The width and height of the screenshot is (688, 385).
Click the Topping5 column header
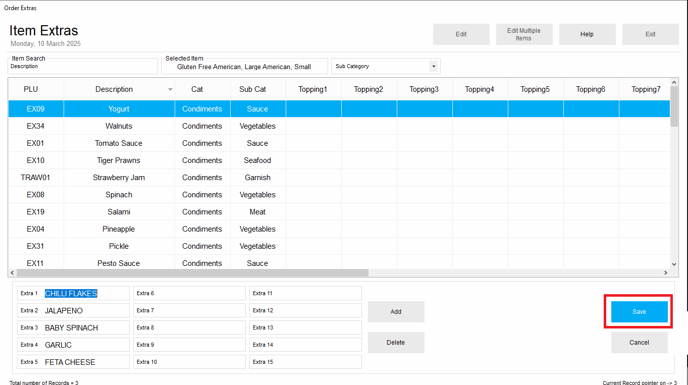pyautogui.click(x=535, y=89)
